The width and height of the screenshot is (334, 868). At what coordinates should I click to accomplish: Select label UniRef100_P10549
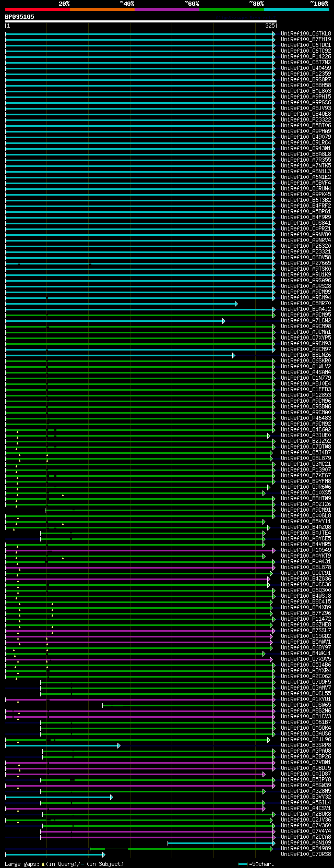pos(306,550)
